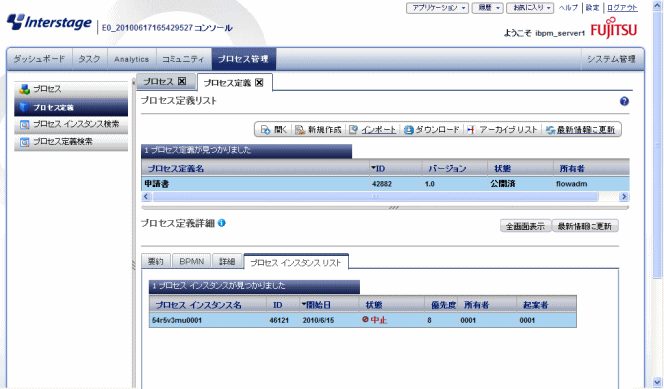Switch to the BPMN tab
This screenshot has height=389, width=664.
[x=191, y=261]
